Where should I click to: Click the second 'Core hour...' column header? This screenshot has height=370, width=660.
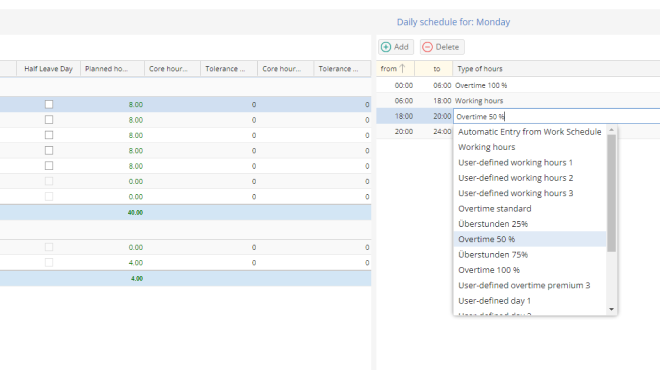point(285,69)
